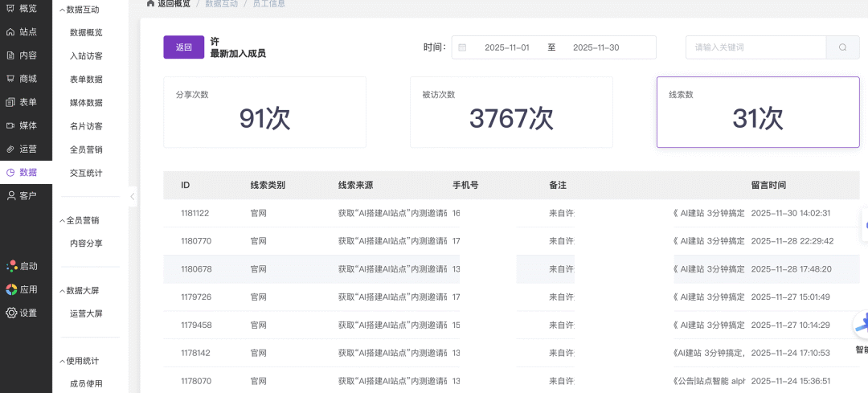This screenshot has height=393, width=868.
Task: Open 客户 in the left sidebar
Action: (22, 195)
